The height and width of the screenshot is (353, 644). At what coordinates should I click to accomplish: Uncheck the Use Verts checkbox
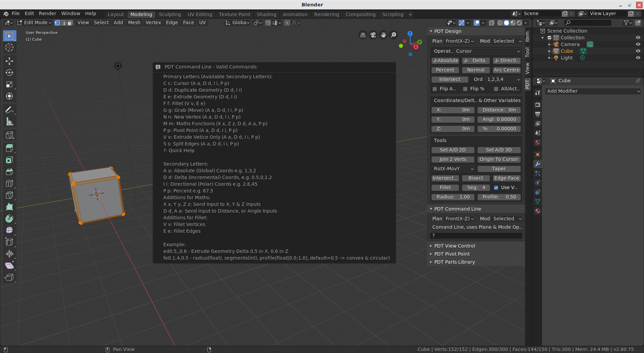pos(496,188)
